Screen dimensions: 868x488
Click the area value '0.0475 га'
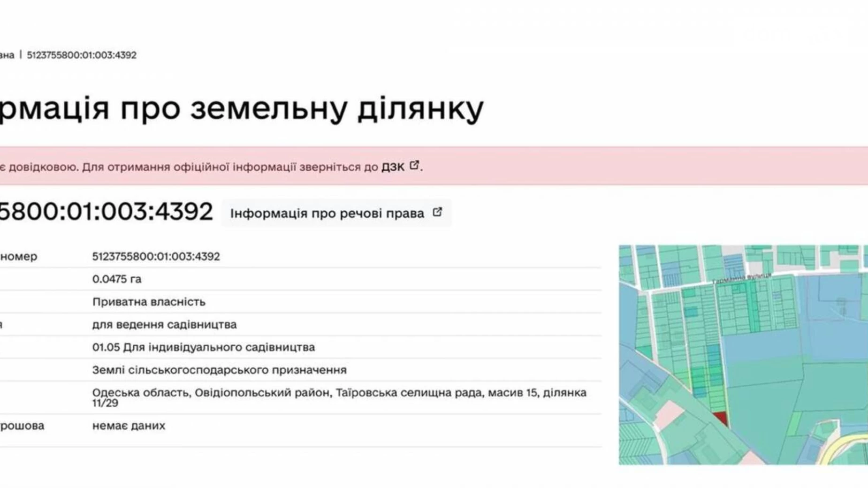[117, 279]
